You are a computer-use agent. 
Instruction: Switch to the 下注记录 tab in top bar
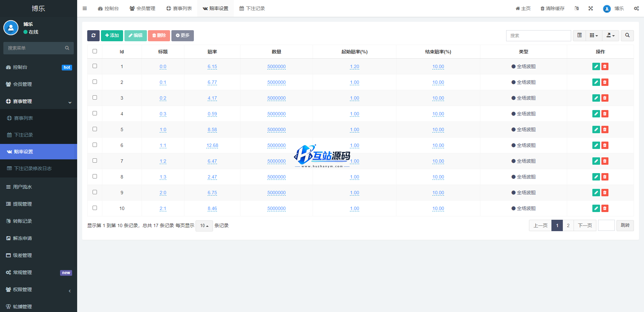[x=252, y=8]
